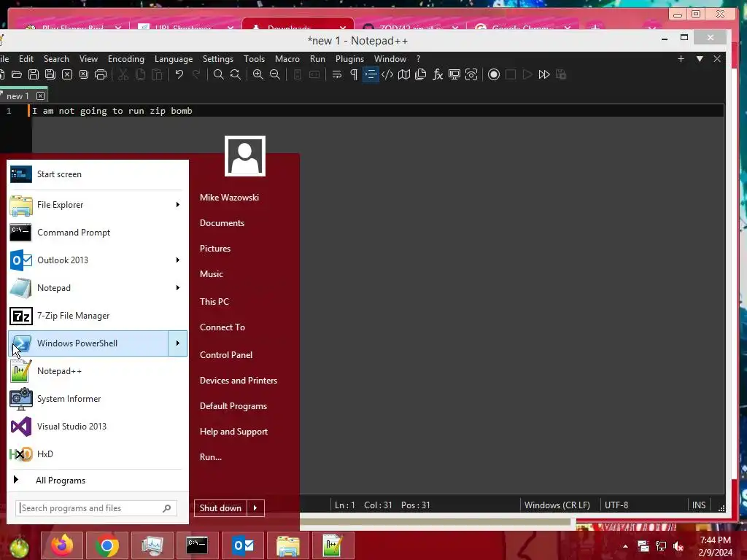Viewport: 747px width, 560px height.
Task: Open the Search menu in Notepad++
Action: tap(56, 59)
